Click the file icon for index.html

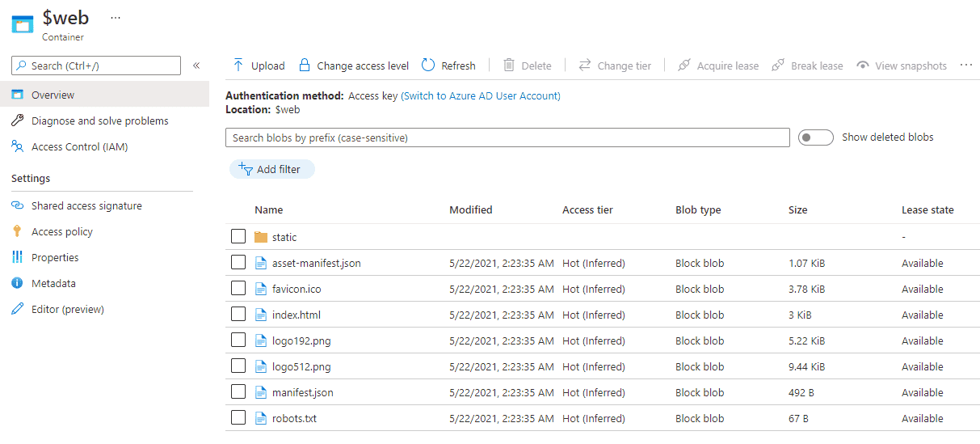tap(260, 315)
